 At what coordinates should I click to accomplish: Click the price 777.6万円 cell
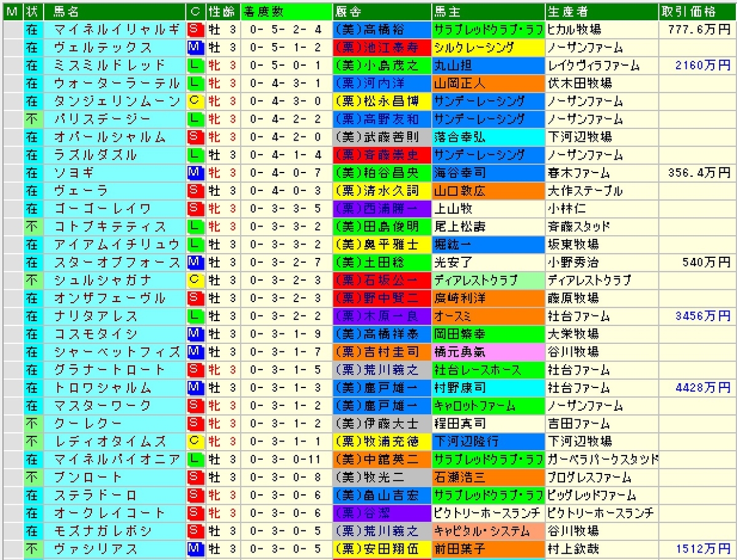[696, 29]
